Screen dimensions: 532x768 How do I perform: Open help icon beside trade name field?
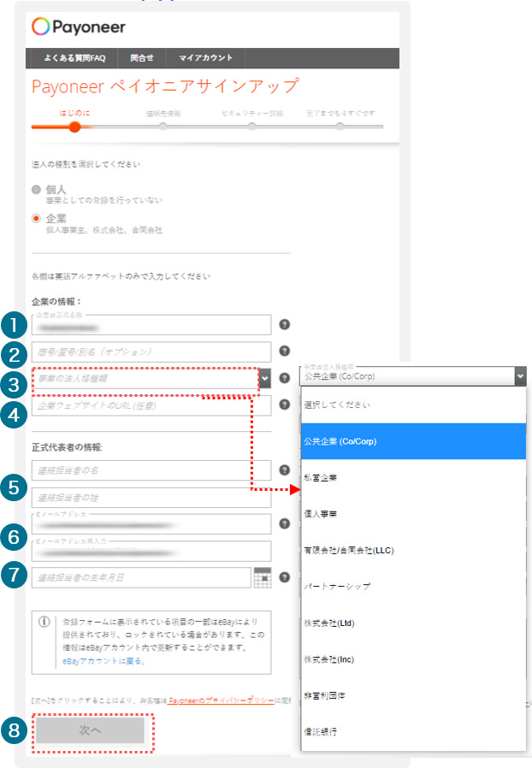coord(284,351)
